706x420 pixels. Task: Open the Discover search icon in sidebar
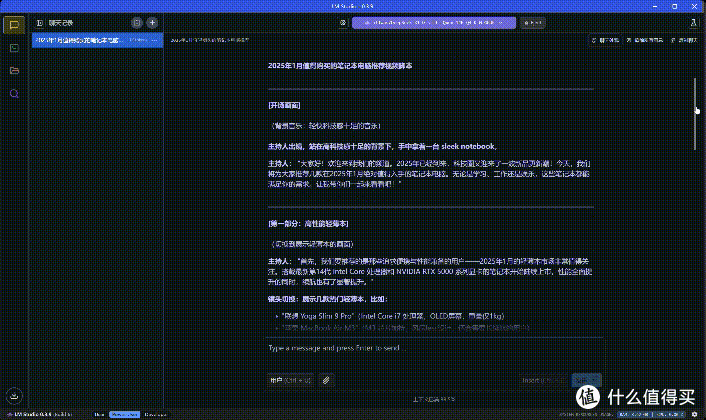tap(14, 94)
